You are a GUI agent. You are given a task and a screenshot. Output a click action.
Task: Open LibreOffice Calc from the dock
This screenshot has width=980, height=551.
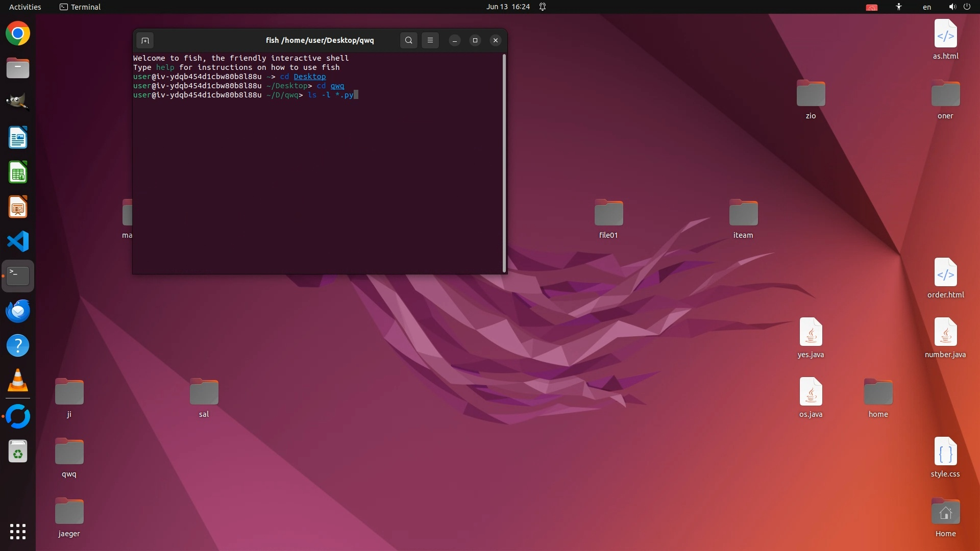(18, 172)
